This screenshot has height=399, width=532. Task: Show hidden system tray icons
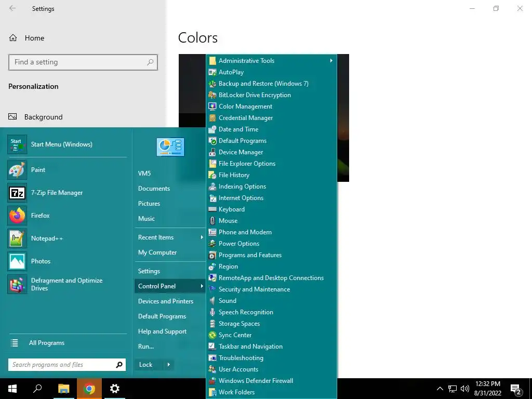click(440, 389)
